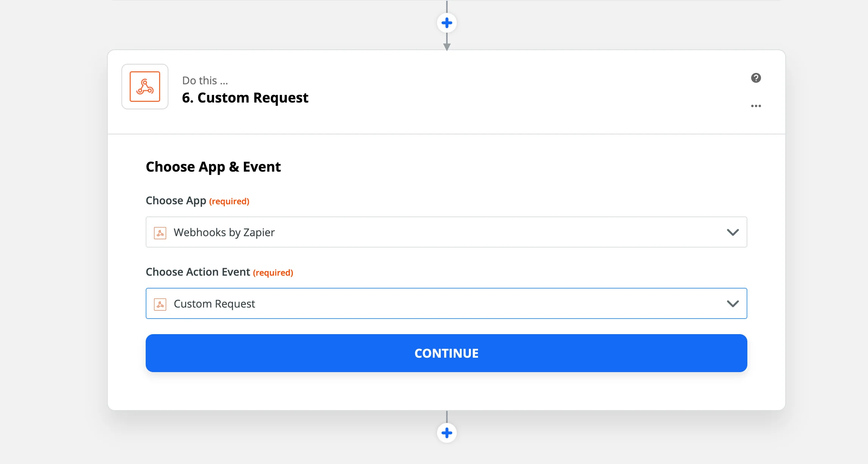Expand the Choose App dropdown arrow

pos(733,232)
